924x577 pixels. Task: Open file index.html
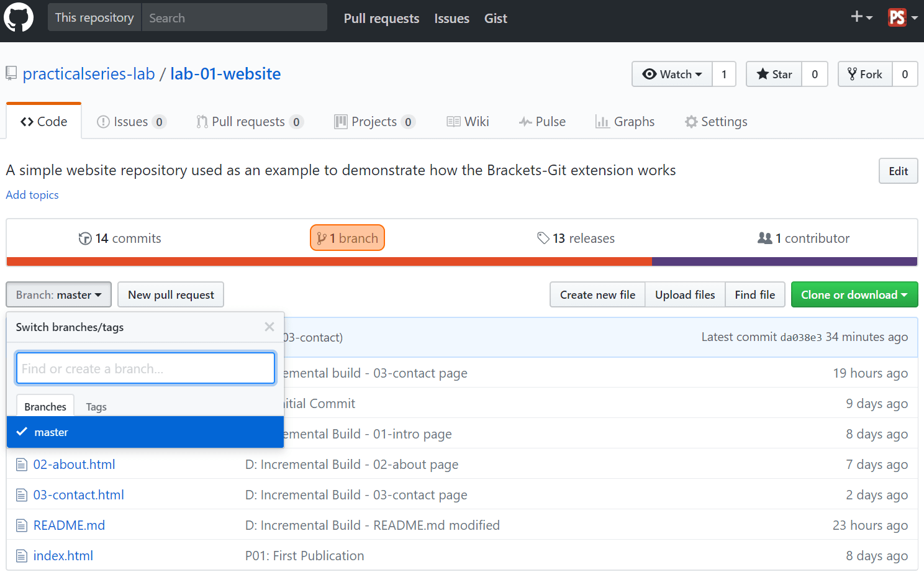(x=63, y=555)
